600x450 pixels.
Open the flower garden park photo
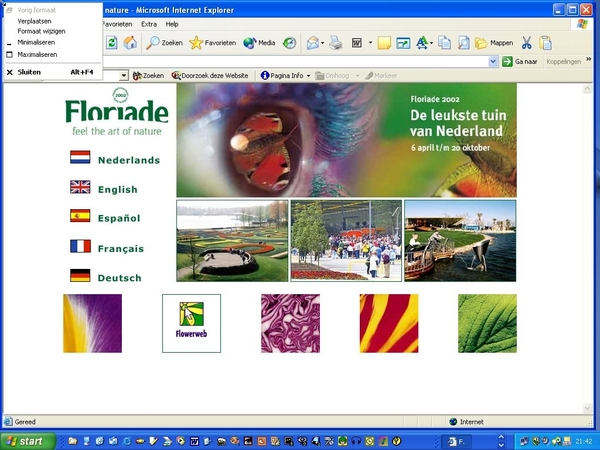pos(232,241)
